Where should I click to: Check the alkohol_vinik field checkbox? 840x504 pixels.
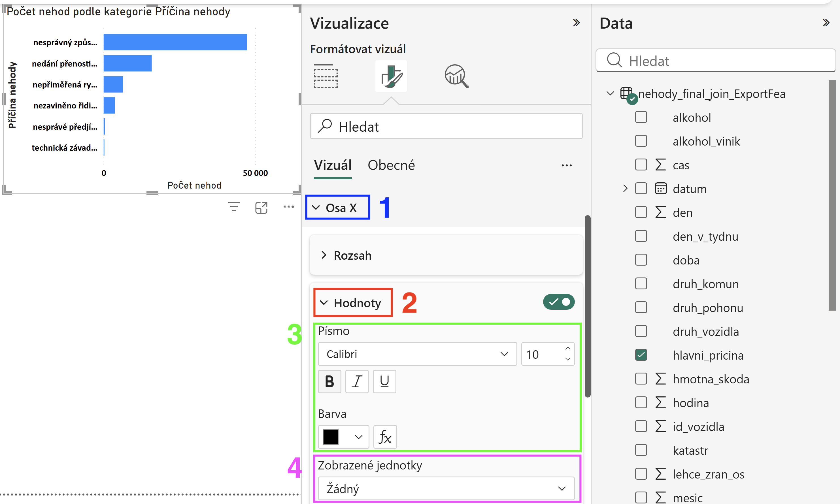pyautogui.click(x=641, y=141)
